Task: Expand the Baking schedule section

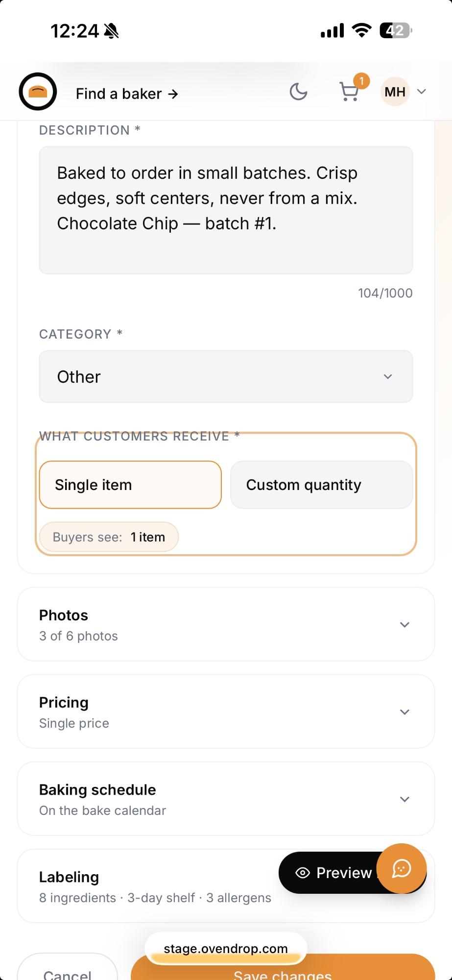Action: [226, 799]
